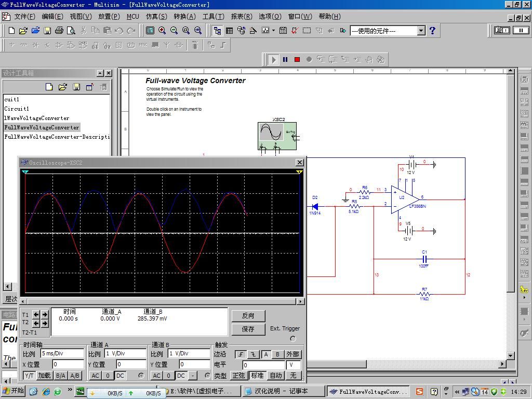The width and height of the screenshot is (532, 399).
Task: Click the 5 ms/Div timebase scale field
Action: [x=62, y=353]
